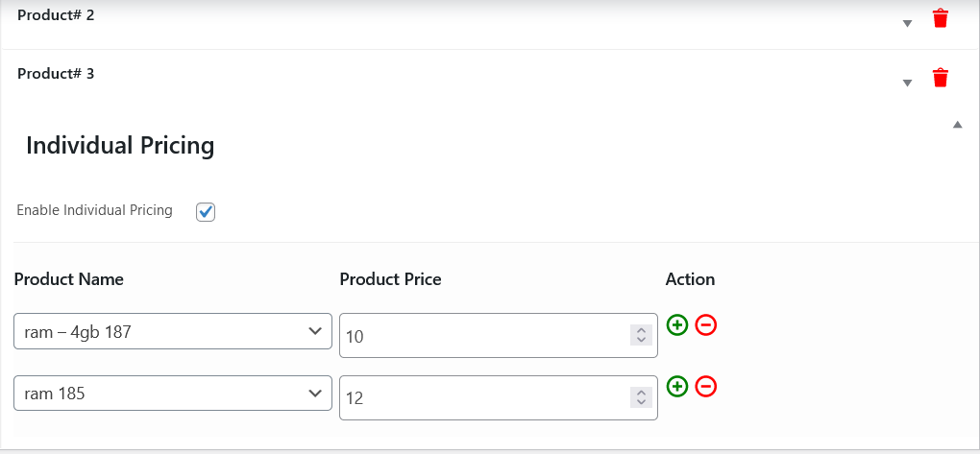Remove the ram 185 row
Screen dimensions: 980x454
click(706, 387)
